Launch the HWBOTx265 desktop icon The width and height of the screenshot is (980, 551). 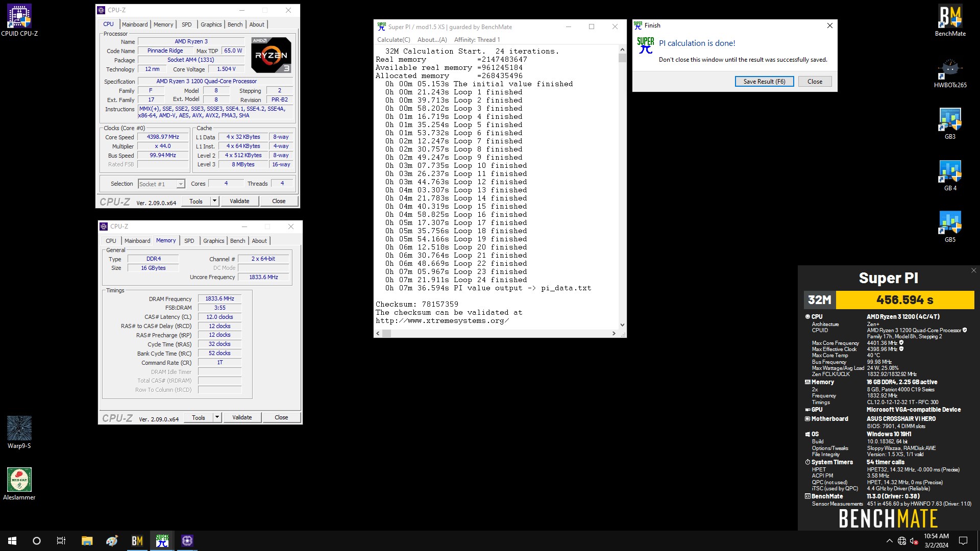click(x=950, y=72)
